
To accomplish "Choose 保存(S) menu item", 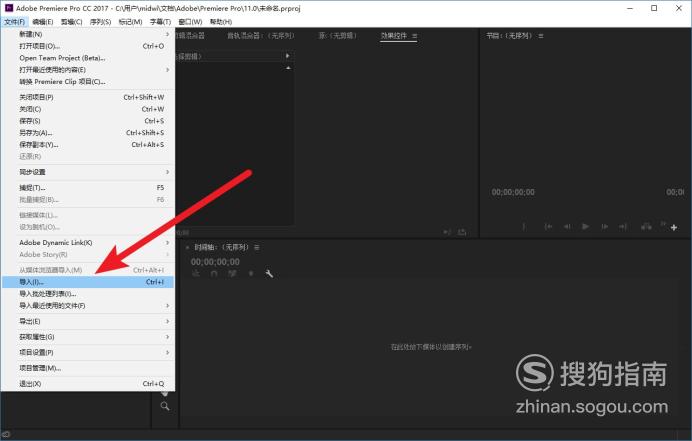I will (88, 121).
